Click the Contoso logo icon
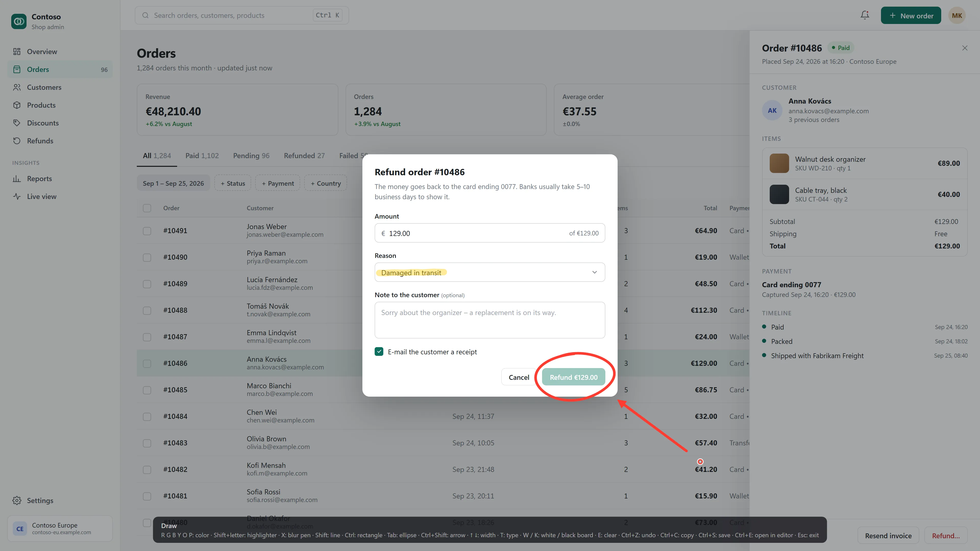 coord(19,21)
